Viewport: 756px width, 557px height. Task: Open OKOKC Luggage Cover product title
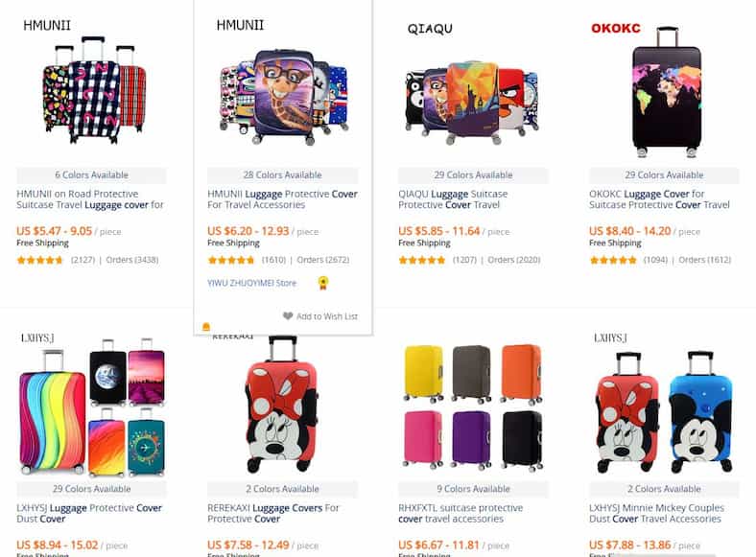[659, 199]
